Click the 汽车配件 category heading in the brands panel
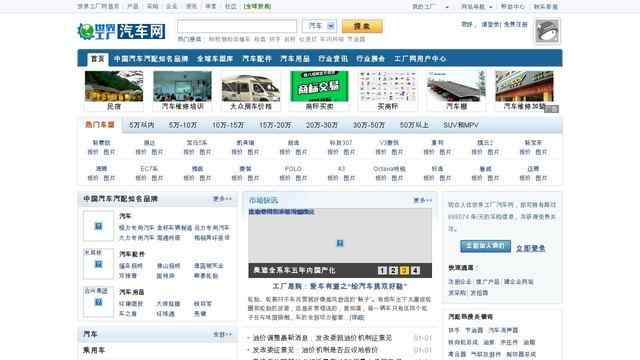The image size is (640, 360). (132, 254)
